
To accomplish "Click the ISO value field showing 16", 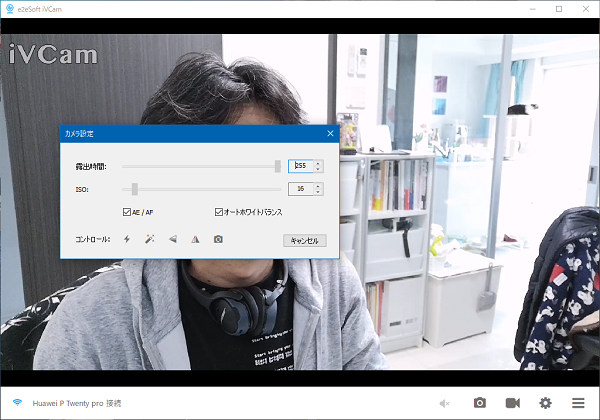I will [x=301, y=189].
